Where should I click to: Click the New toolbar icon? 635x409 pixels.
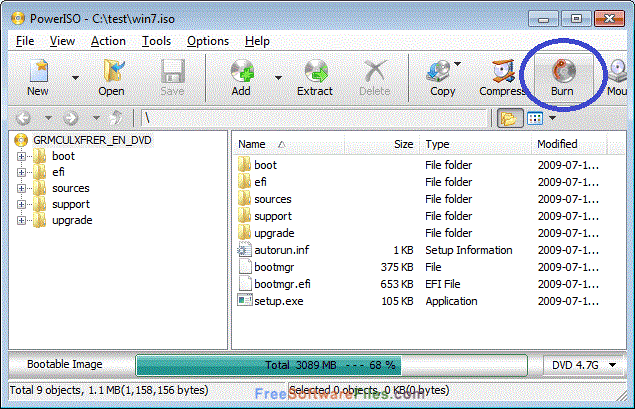(x=38, y=70)
